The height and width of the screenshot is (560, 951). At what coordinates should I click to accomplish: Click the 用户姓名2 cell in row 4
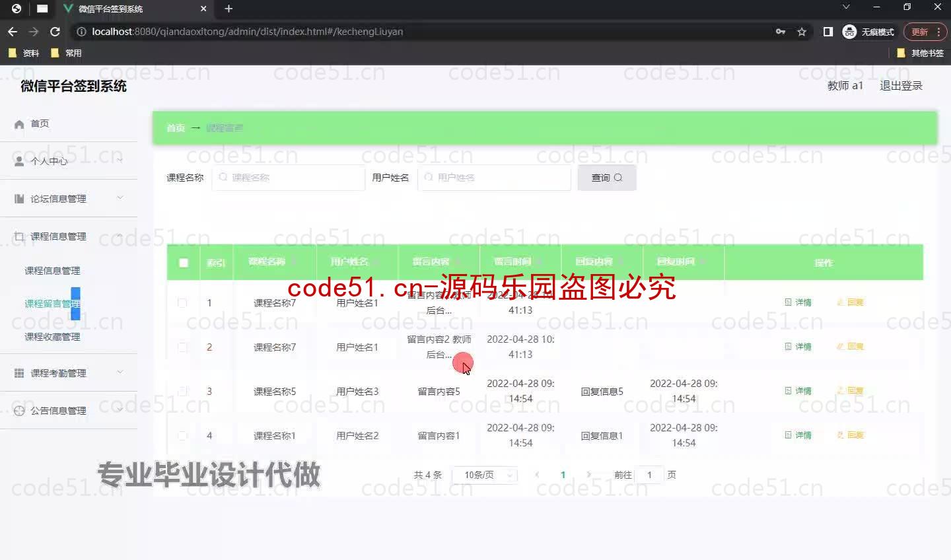click(x=357, y=436)
